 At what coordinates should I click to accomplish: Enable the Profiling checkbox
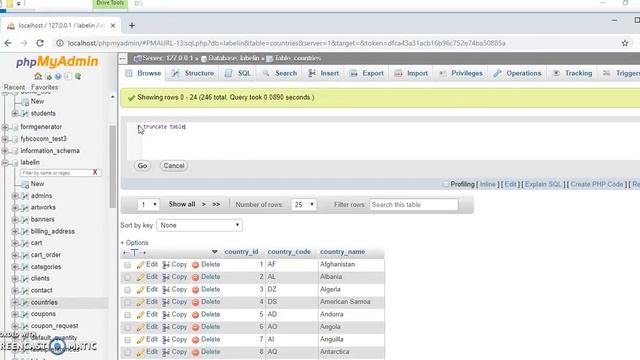445,184
